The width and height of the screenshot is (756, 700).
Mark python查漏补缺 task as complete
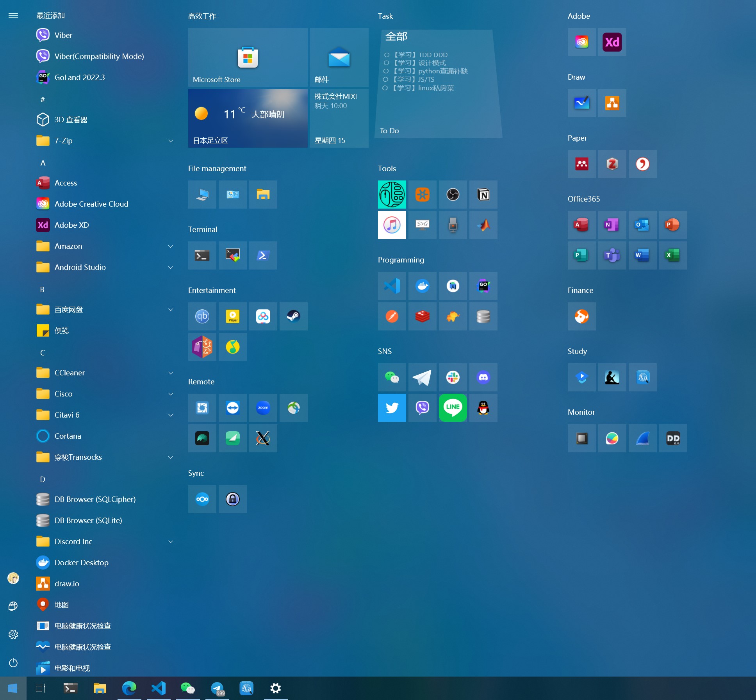[x=386, y=71]
